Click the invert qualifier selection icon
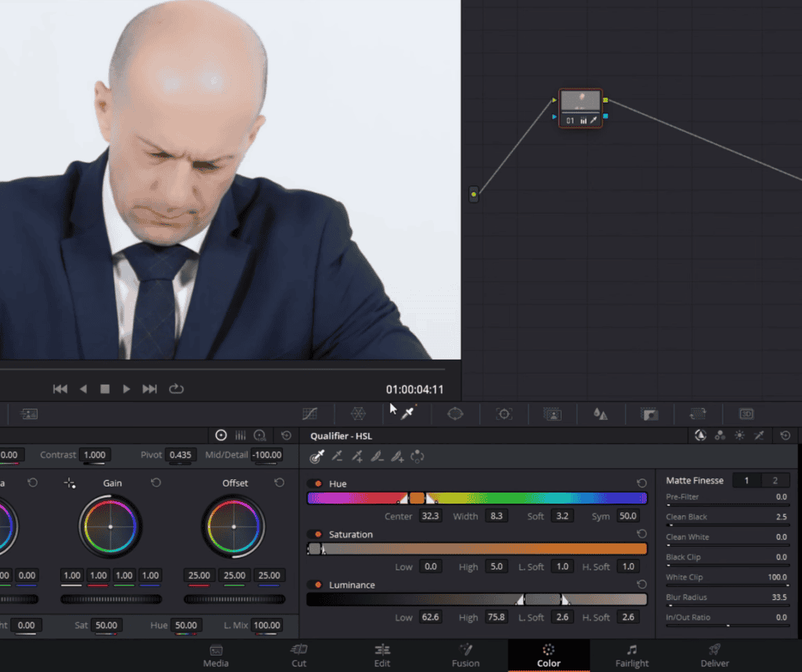The width and height of the screenshot is (802, 672). coord(417,456)
